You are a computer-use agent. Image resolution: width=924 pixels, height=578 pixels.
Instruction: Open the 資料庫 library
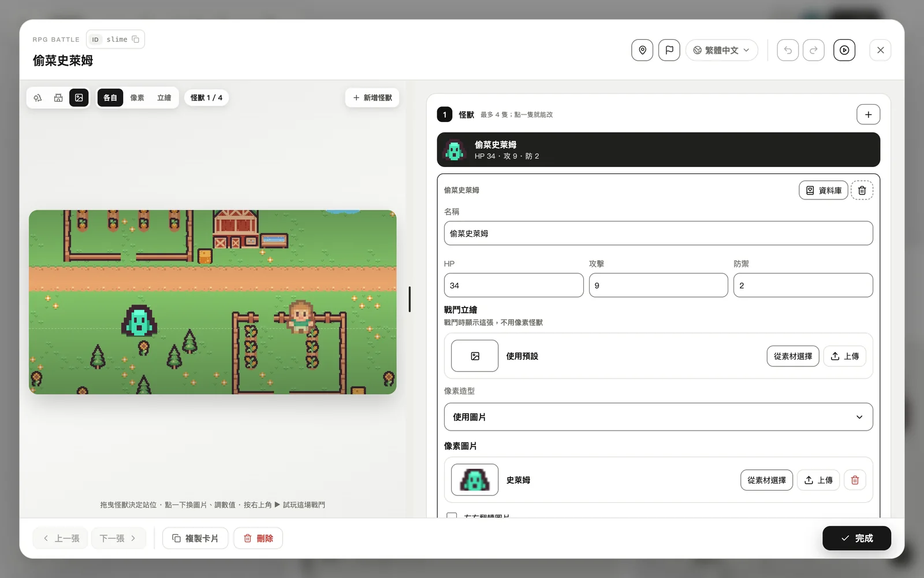pyautogui.click(x=824, y=190)
